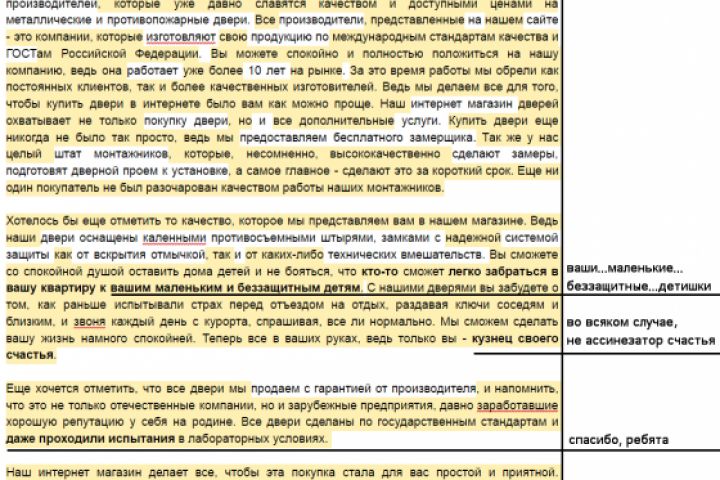
Task: Click the word "курорта"
Action: pyautogui.click(x=225, y=322)
